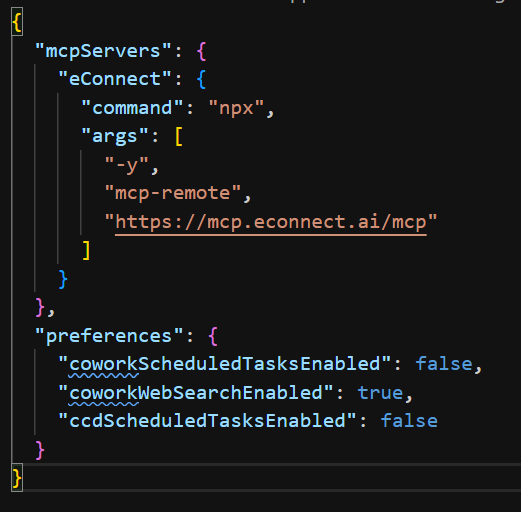This screenshot has width=521, height=512.
Task: Click the "preferences" key
Action: [x=109, y=336]
